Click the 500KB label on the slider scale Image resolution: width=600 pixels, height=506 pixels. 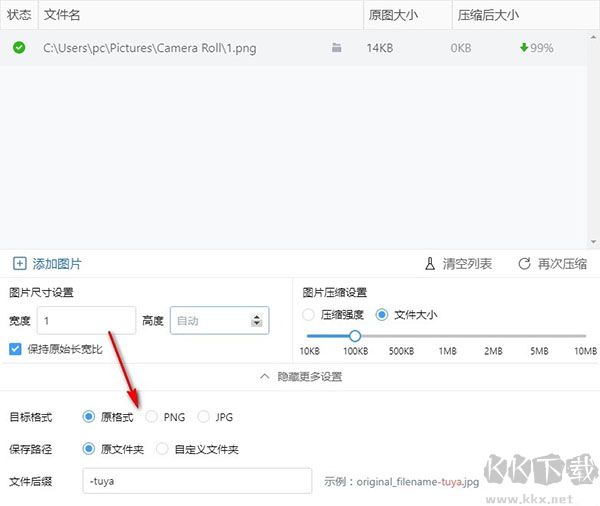tap(401, 351)
